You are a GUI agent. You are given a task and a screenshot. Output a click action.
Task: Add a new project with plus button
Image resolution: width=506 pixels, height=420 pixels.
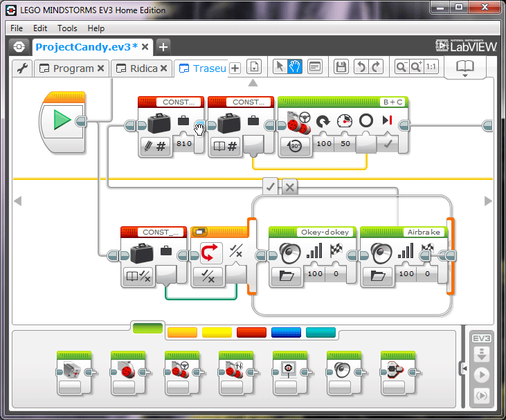163,47
